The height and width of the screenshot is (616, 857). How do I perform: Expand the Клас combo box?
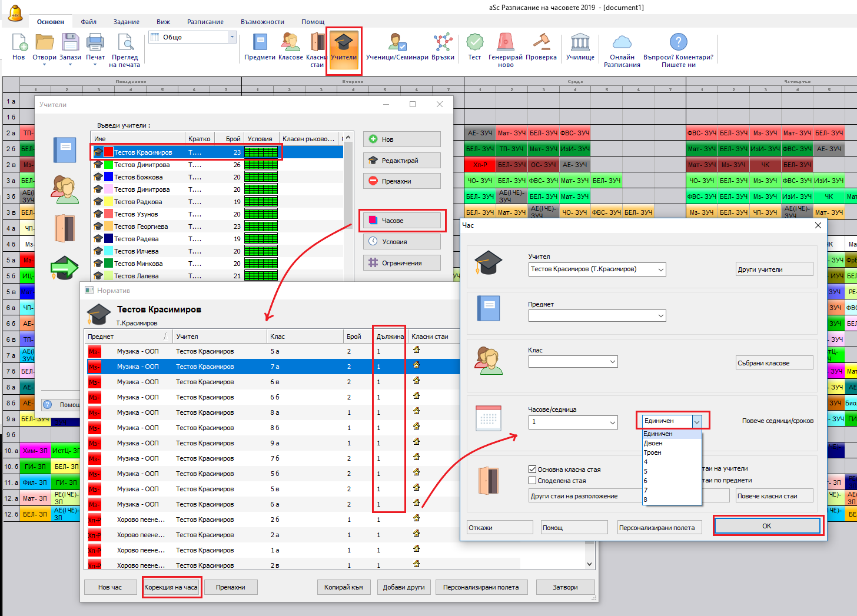pyautogui.click(x=612, y=362)
